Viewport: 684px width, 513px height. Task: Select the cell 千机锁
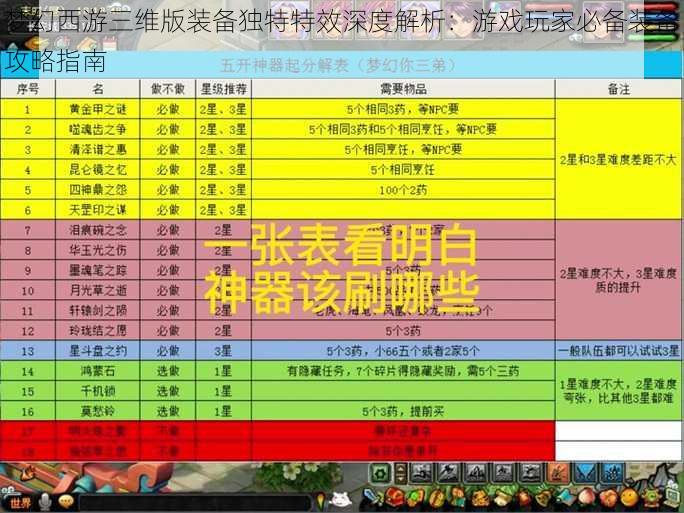point(98,391)
